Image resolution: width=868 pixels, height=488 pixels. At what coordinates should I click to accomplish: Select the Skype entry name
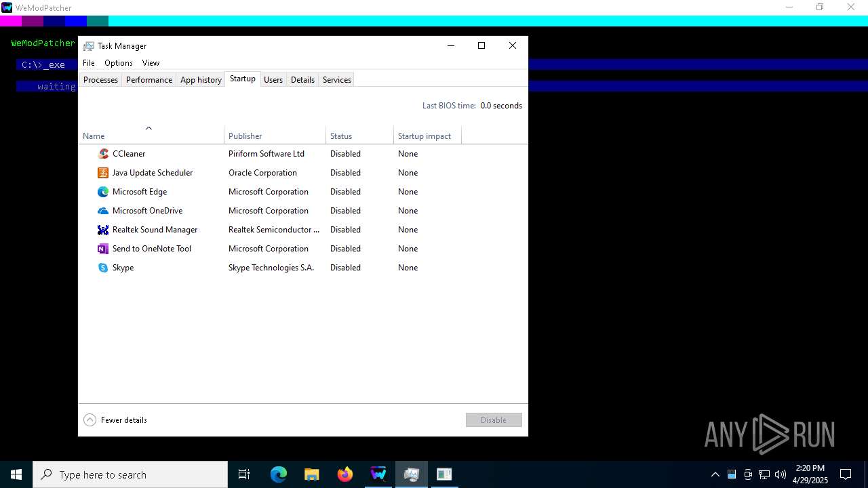click(x=123, y=268)
